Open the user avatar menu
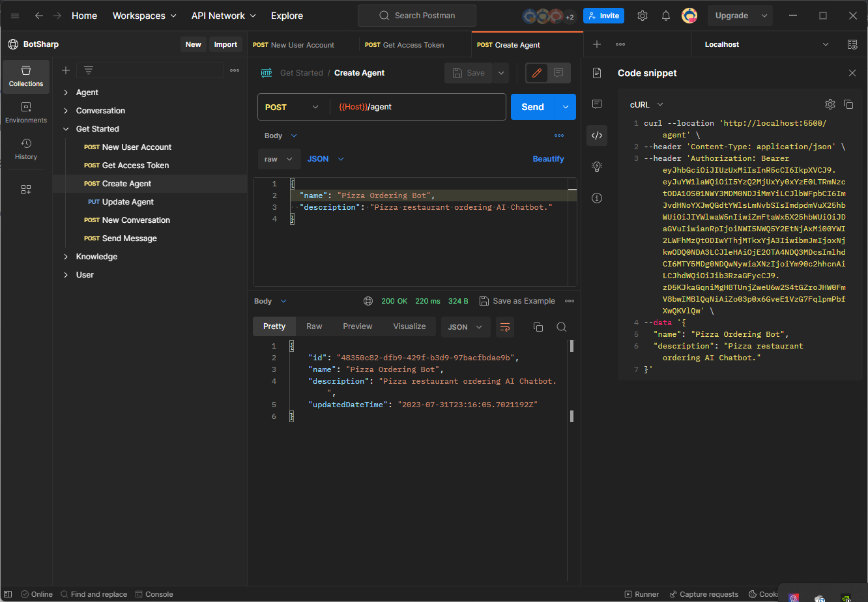 point(689,16)
